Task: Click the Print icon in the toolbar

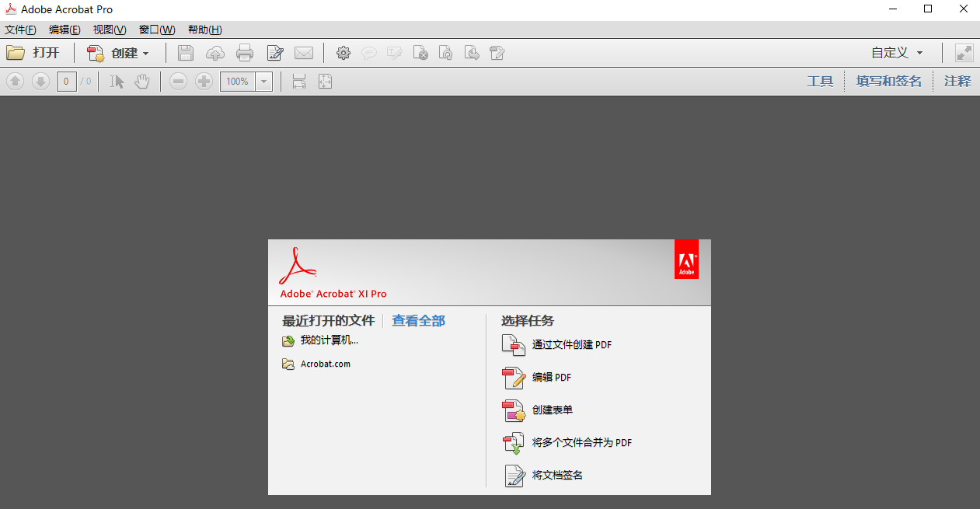Action: [x=245, y=53]
